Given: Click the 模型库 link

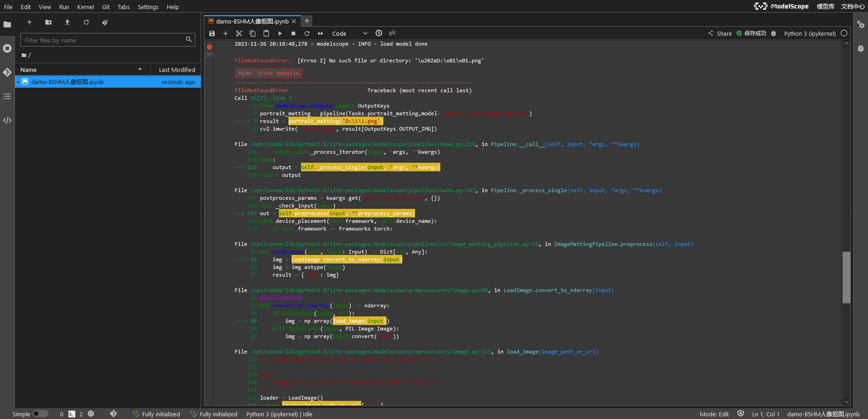Looking at the screenshot, I should [x=826, y=6].
